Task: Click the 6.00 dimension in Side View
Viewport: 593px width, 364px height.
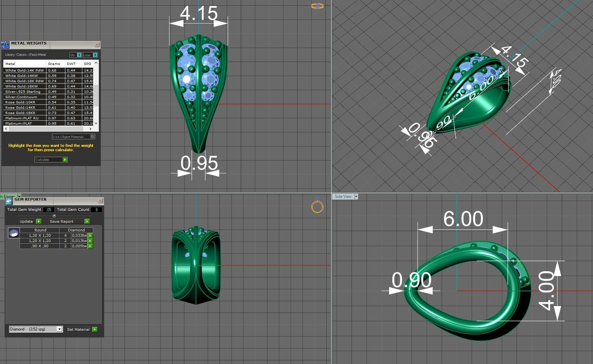Action: [463, 219]
